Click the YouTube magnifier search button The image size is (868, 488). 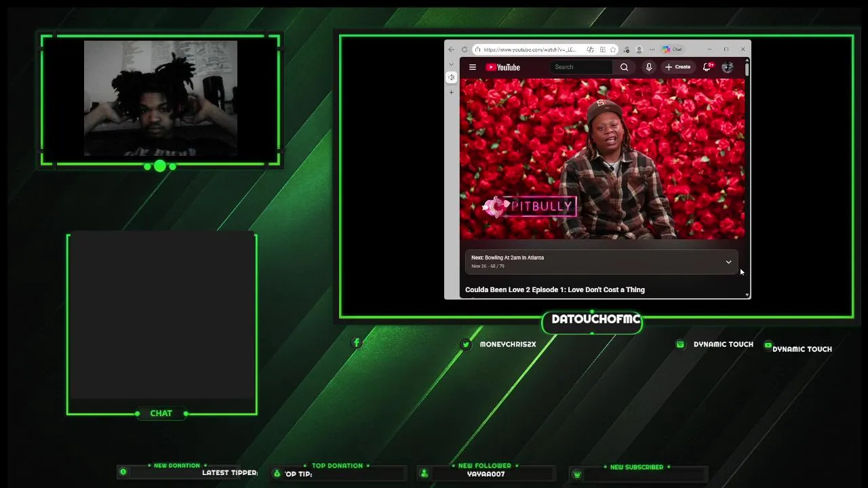[624, 67]
